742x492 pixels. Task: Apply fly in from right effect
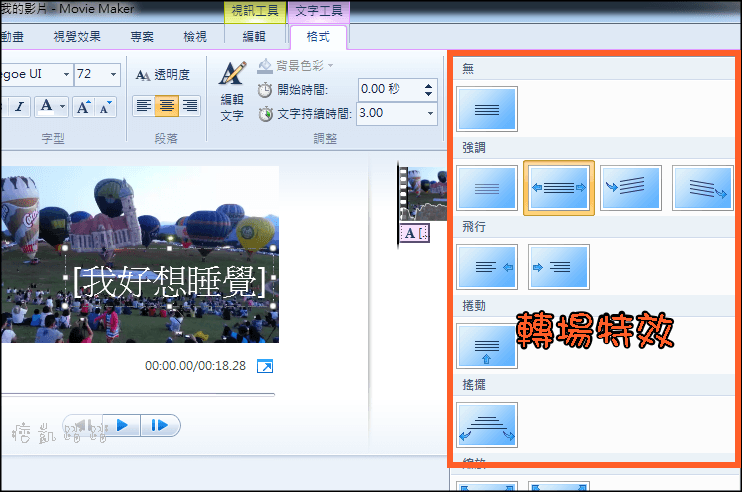(487, 267)
